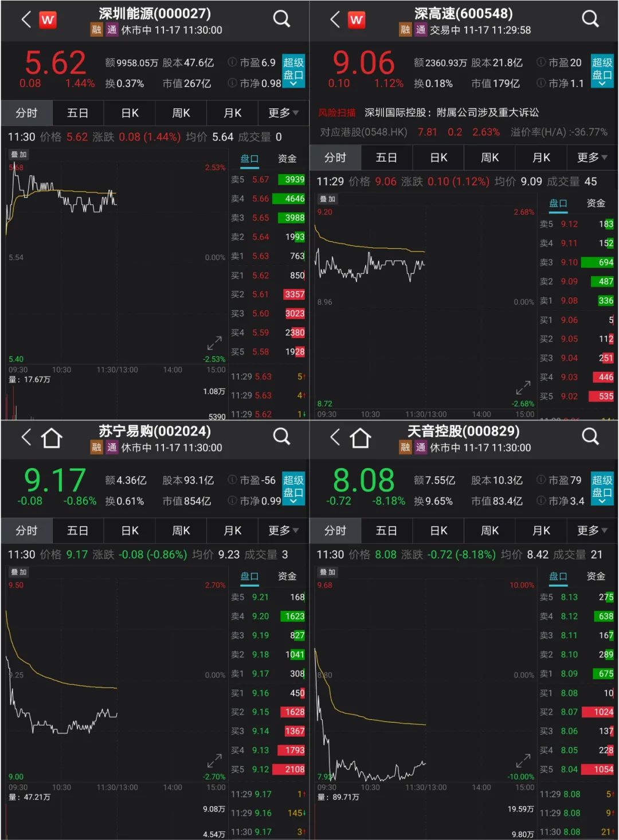Open the 更多 dropdown for 深圳能源
The height and width of the screenshot is (840, 619).
pos(282,113)
